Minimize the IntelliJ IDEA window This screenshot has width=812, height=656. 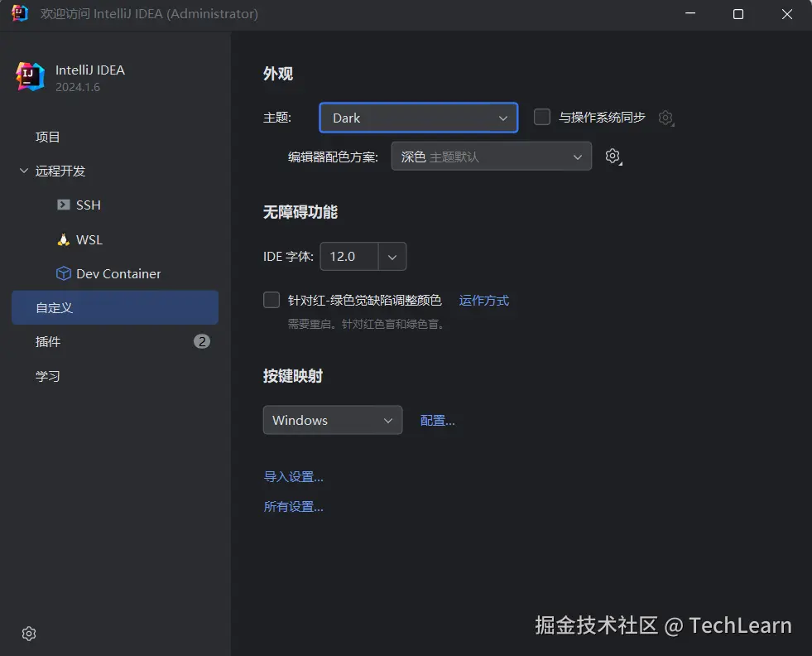[x=690, y=14]
